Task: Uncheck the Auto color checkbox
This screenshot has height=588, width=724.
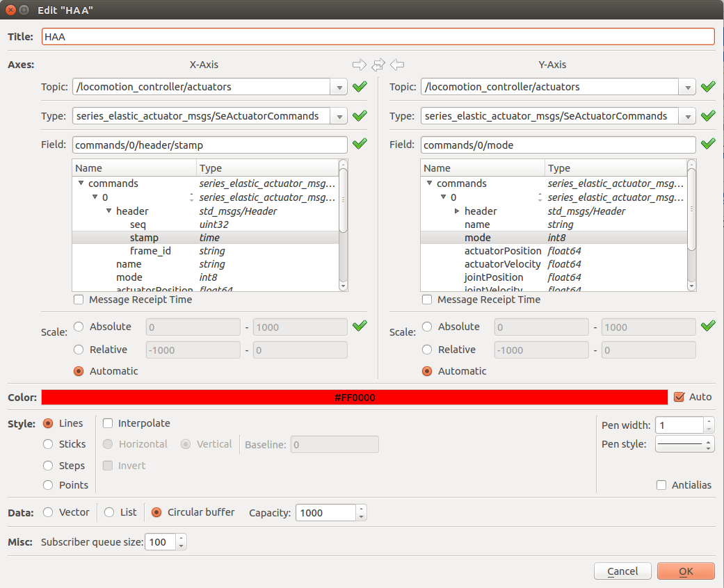Action: [x=679, y=397]
